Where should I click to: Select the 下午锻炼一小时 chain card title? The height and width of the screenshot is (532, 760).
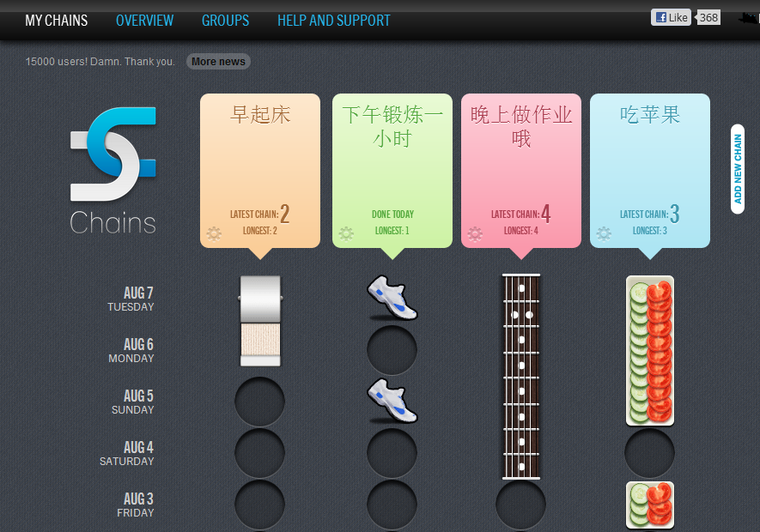point(392,126)
